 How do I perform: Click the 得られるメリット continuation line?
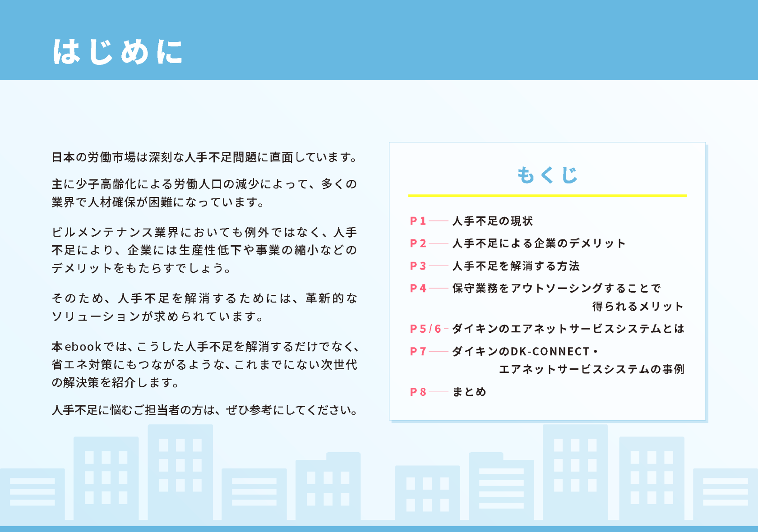click(638, 307)
